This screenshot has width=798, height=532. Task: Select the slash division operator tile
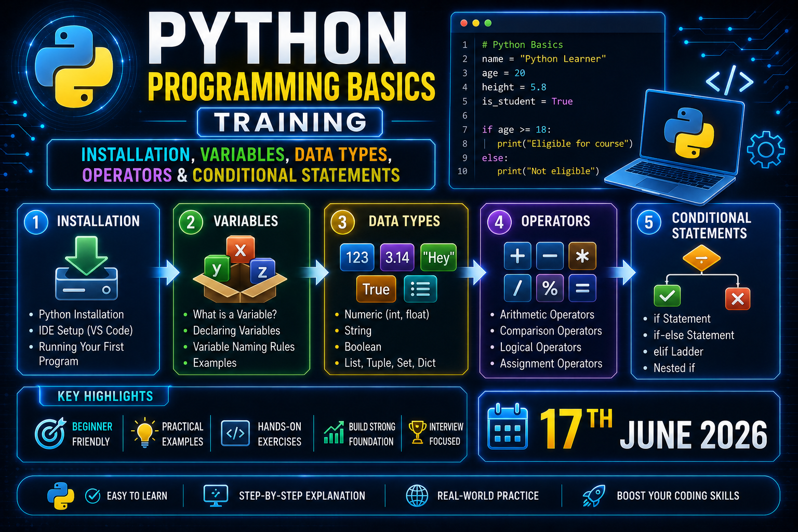[517, 288]
